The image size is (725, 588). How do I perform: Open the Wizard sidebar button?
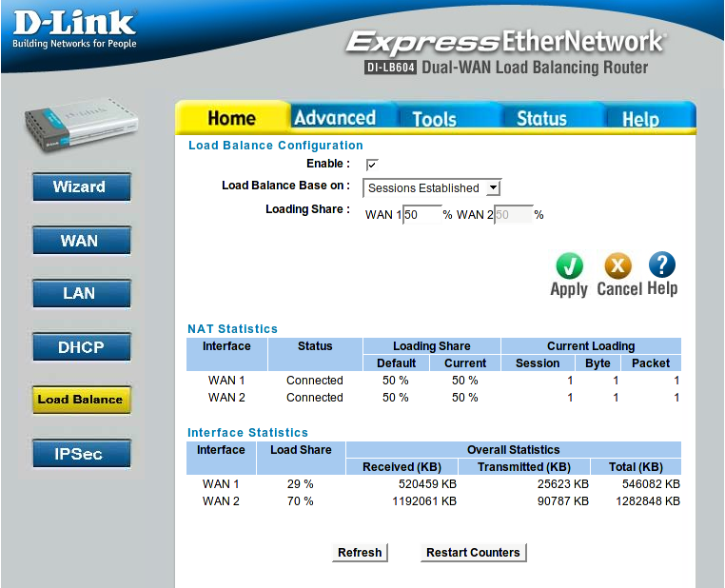click(x=82, y=186)
